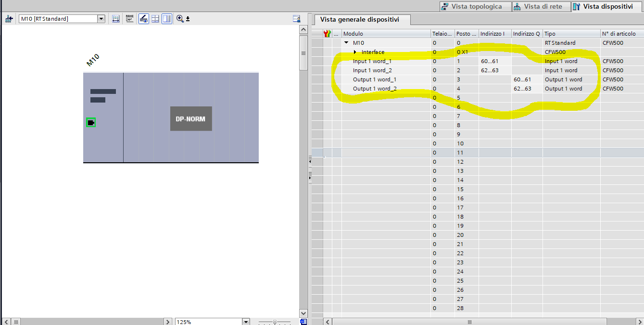The width and height of the screenshot is (644, 325).
Task: Click the slot 0 X1 cell
Action: pos(467,52)
